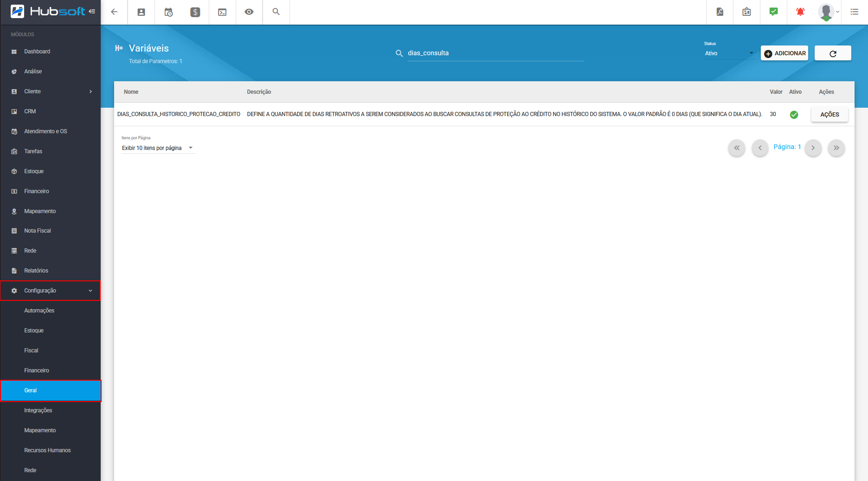Image resolution: width=868 pixels, height=481 pixels.
Task: Open the Exibir 10 itens por página dropdown
Action: click(158, 148)
